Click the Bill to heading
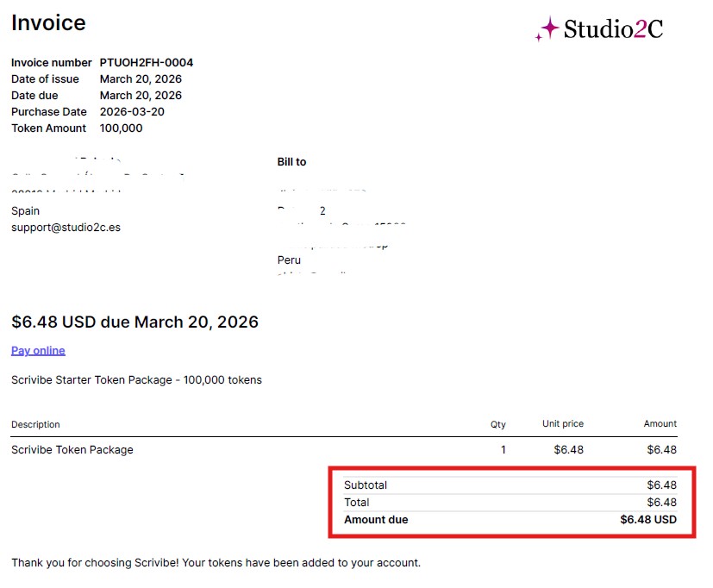Image resolution: width=713 pixels, height=588 pixels. (x=292, y=162)
